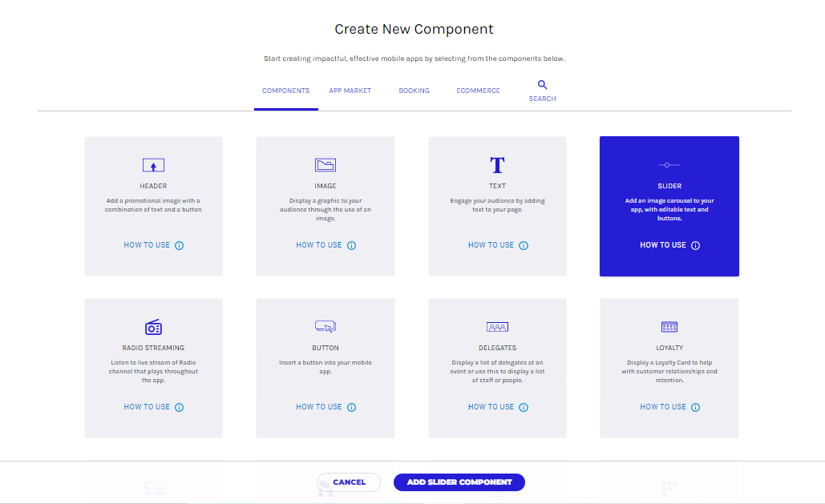This screenshot has width=825, height=504.
Task: Go to the Ecommerce tab
Action: coord(478,91)
